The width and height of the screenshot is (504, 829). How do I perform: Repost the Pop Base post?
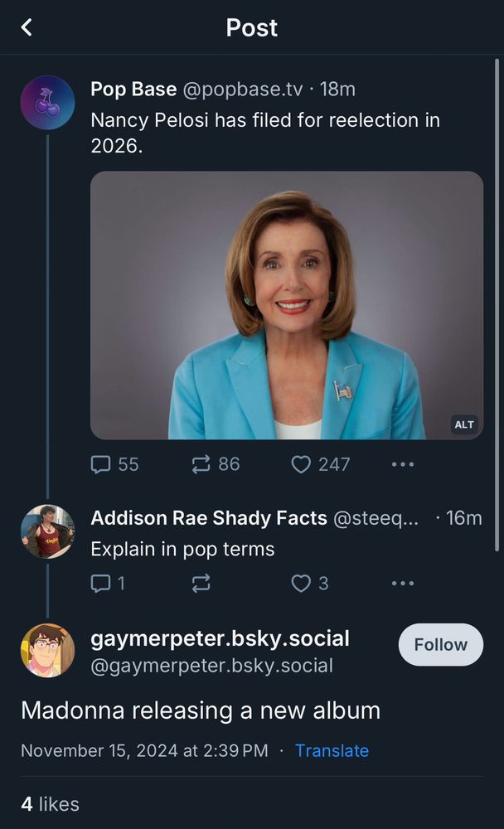[201, 464]
